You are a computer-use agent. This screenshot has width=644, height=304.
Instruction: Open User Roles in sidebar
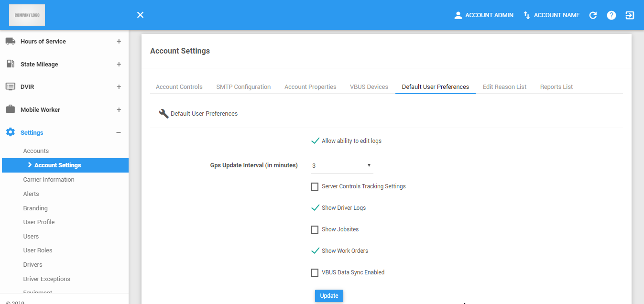(x=38, y=250)
